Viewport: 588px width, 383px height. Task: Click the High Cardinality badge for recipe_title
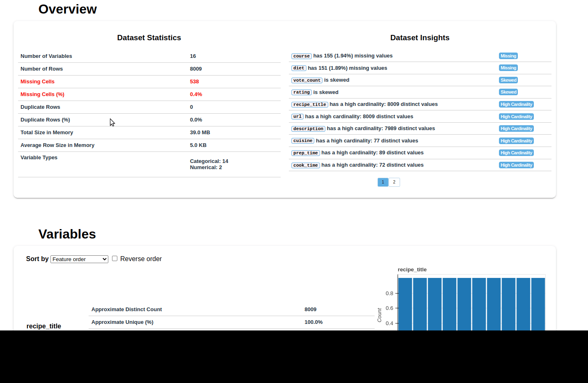point(516,104)
